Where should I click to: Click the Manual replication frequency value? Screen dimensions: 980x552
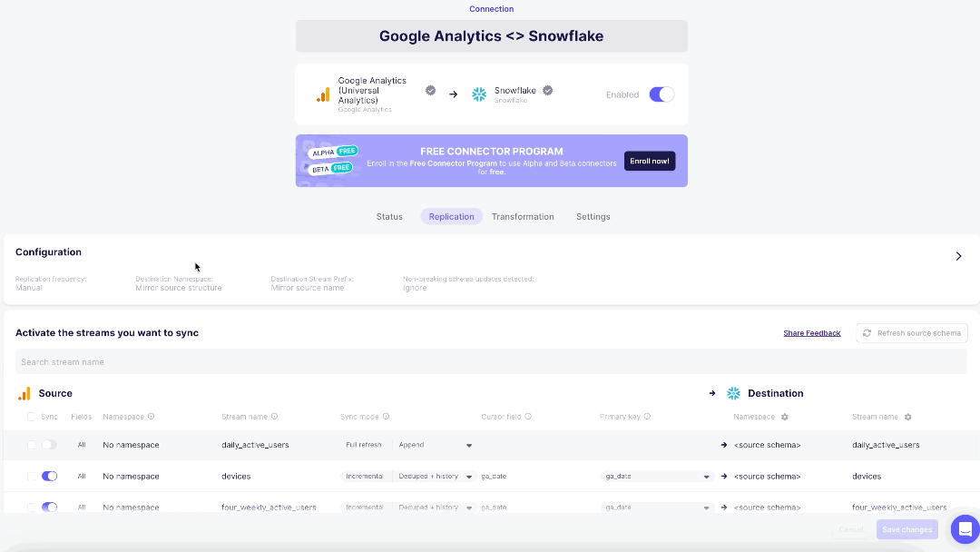pyautogui.click(x=29, y=288)
